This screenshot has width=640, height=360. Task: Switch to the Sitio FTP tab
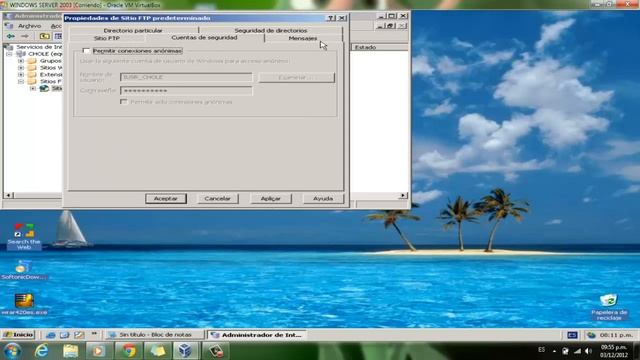107,38
